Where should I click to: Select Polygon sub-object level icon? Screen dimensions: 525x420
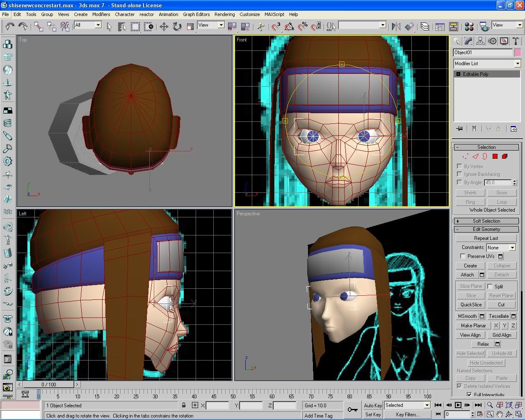(x=495, y=156)
